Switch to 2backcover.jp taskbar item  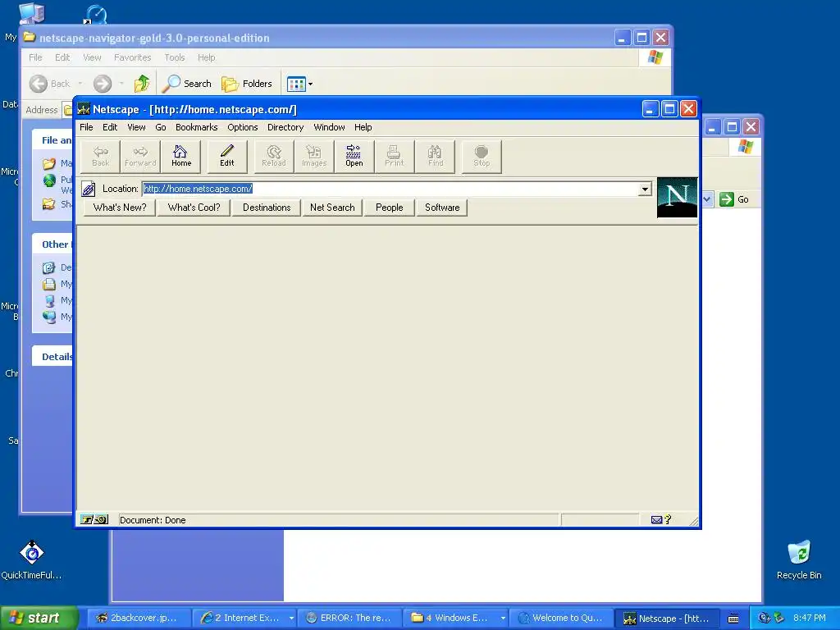pyautogui.click(x=138, y=619)
